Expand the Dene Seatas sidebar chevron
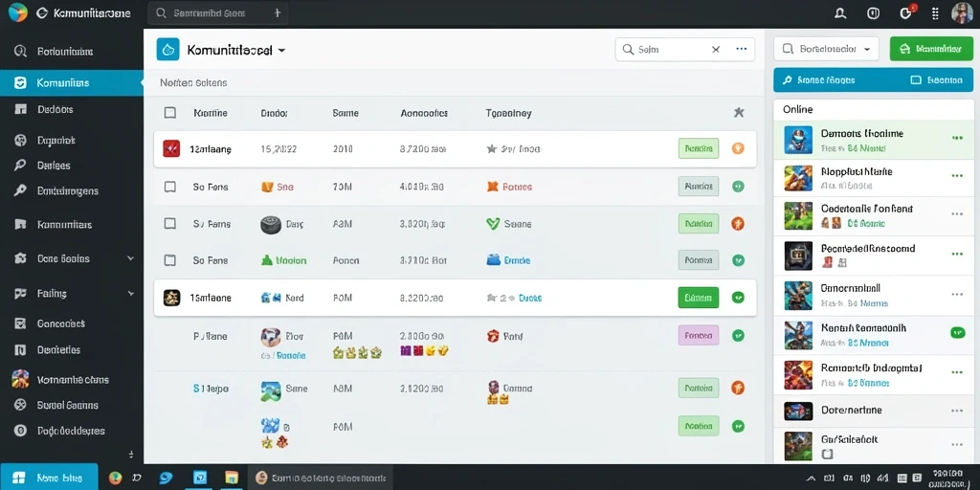 pyautogui.click(x=130, y=258)
